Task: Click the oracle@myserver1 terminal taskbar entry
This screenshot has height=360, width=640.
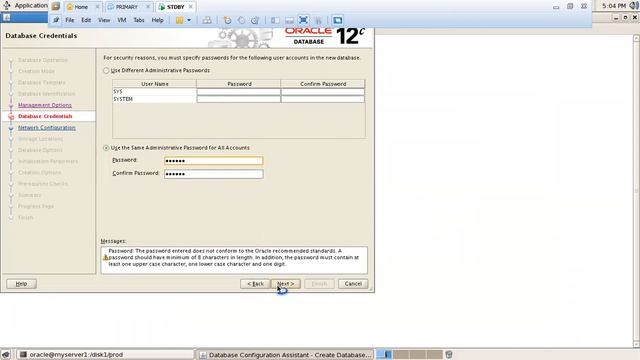Action: [x=105, y=355]
